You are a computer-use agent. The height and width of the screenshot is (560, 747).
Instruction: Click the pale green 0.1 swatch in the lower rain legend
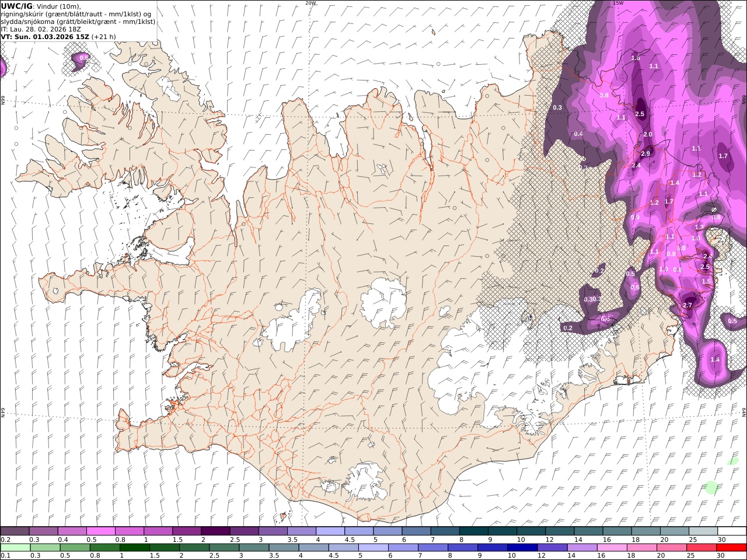coord(15,548)
